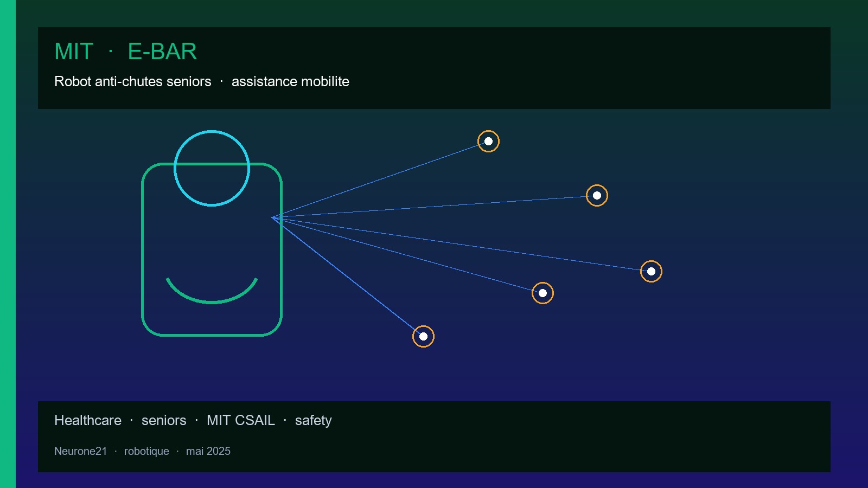868x488 pixels.
Task: Select the 'Robot anti-chutes seniors' subtitle
Action: click(133, 81)
